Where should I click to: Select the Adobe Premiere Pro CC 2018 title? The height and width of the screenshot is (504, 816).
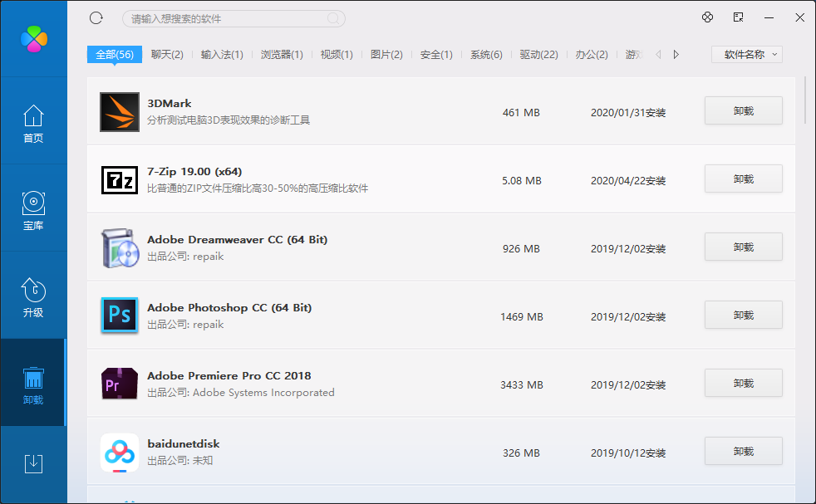pyautogui.click(x=229, y=376)
